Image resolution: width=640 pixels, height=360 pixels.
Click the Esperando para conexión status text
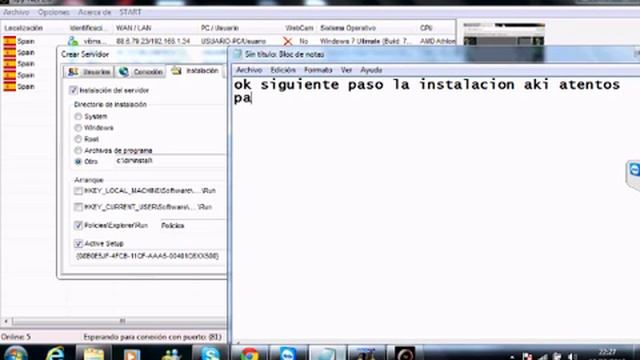(x=152, y=337)
